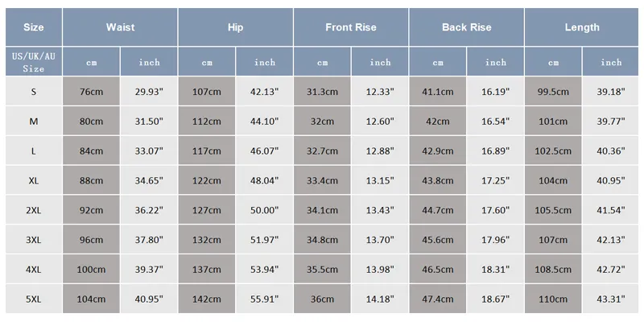Image resolution: width=644 pixels, height=322 pixels.
Task: Click the 43.31" length cell
Action: click(611, 299)
